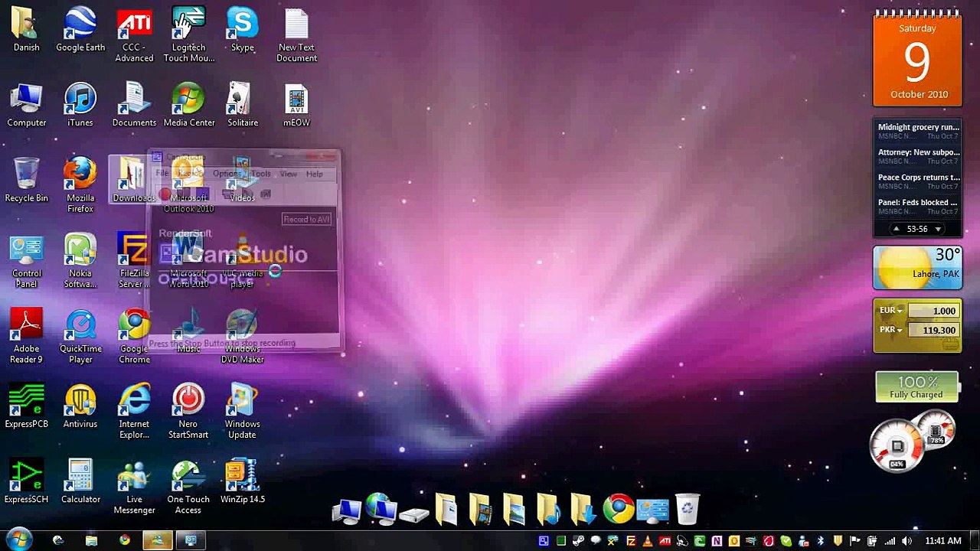This screenshot has height=551, width=980.
Task: Click the Bluetooth icon in system tray
Action: click(x=820, y=541)
